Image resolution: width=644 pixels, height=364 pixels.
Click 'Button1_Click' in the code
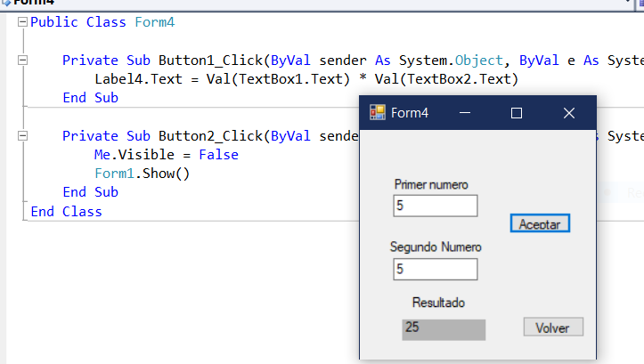(x=211, y=61)
